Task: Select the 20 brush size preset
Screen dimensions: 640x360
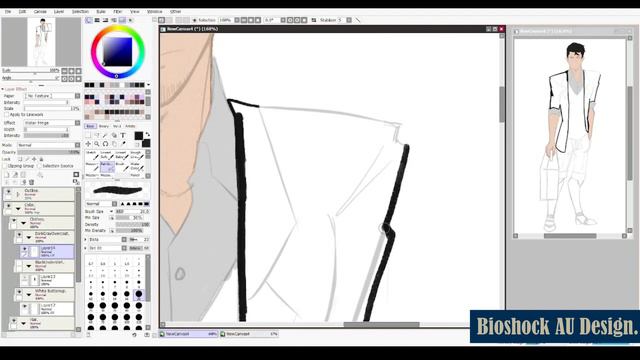Action: 139,295
